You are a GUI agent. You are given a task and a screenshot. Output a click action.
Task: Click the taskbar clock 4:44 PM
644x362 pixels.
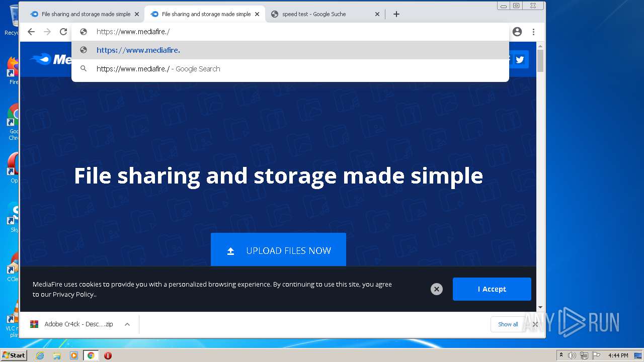click(x=618, y=355)
